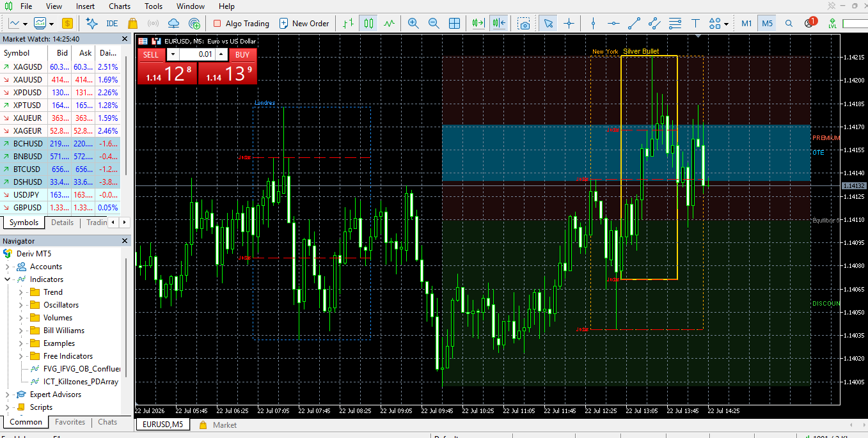Take a chart screenshot with camera icon
The image size is (868, 438).
click(x=525, y=24)
